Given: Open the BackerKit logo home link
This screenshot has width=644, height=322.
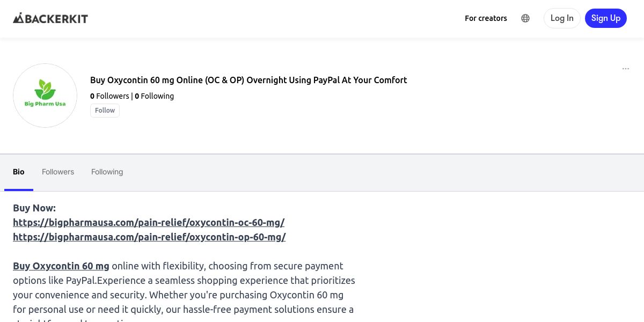Looking at the screenshot, I should [x=50, y=18].
